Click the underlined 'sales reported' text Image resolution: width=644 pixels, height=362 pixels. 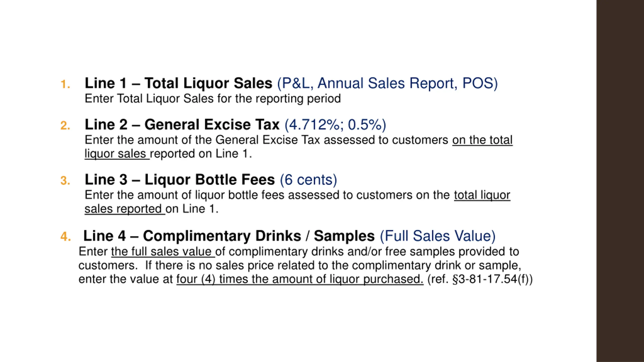click(x=123, y=209)
